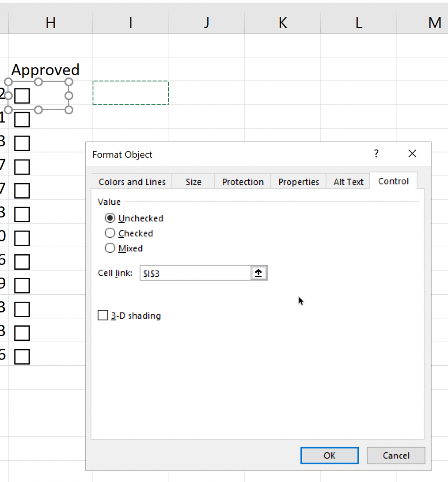Select the Unchecked radio button
Screen dimensions: 448x482
[110, 218]
